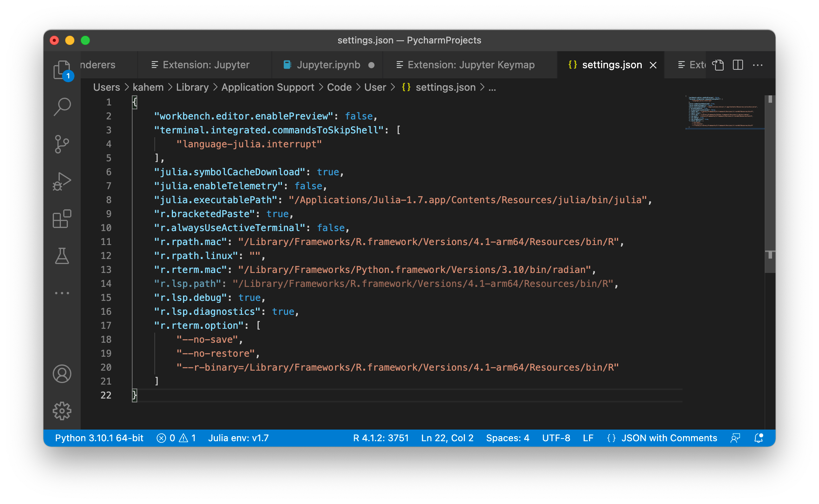Split the editor to the right

(738, 65)
